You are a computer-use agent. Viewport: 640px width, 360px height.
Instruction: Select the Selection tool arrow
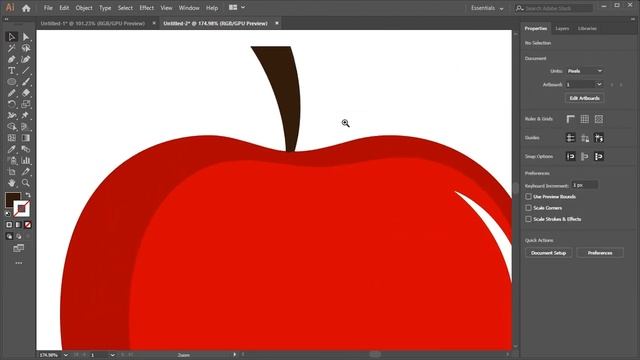click(x=12, y=37)
